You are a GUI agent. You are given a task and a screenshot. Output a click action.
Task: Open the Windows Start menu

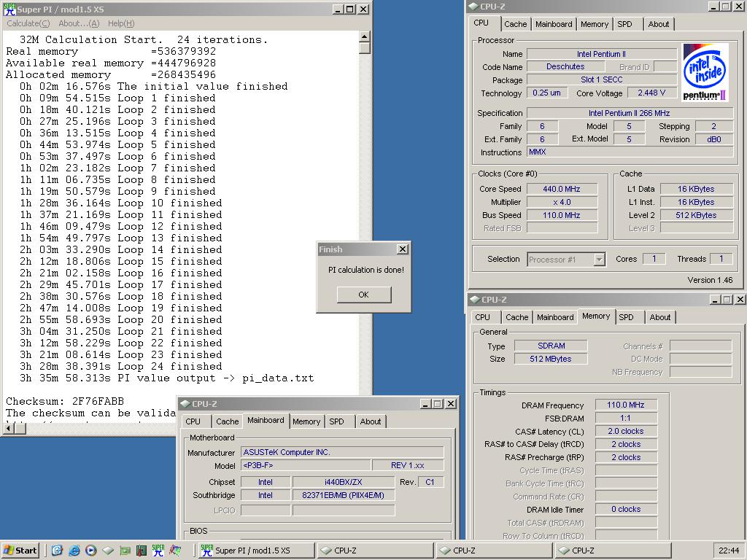[20, 551]
